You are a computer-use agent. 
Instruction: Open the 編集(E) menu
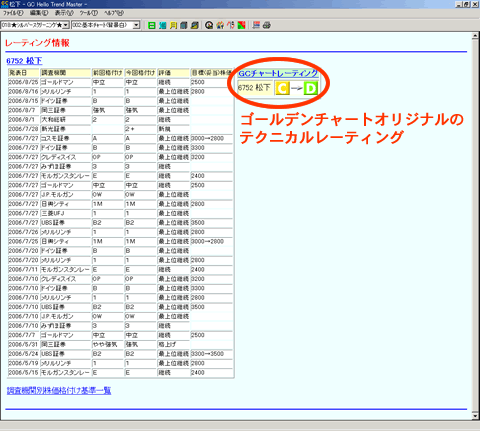tap(39, 13)
